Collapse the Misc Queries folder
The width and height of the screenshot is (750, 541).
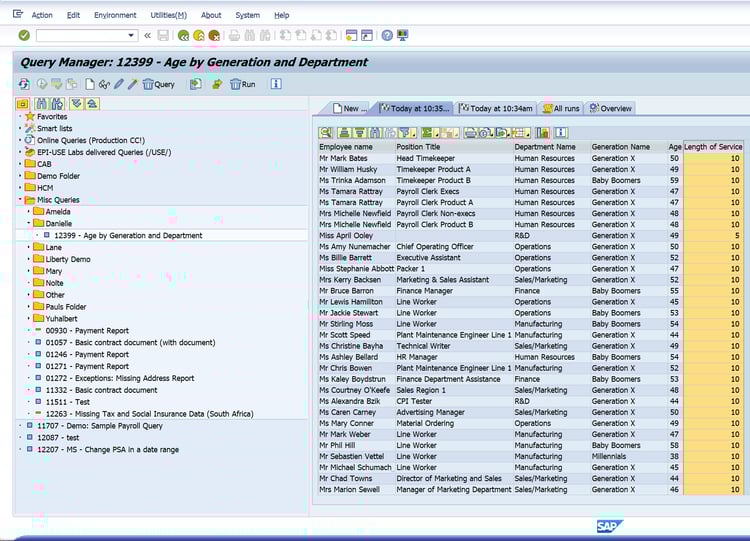[x=20, y=199]
